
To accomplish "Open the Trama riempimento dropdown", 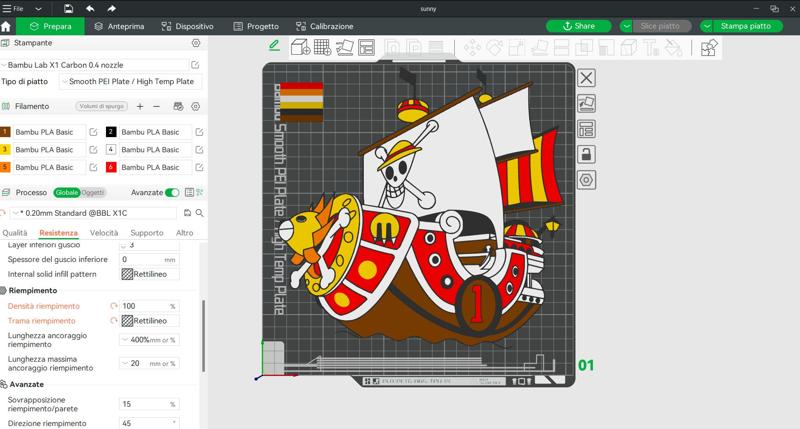I will pyautogui.click(x=149, y=321).
